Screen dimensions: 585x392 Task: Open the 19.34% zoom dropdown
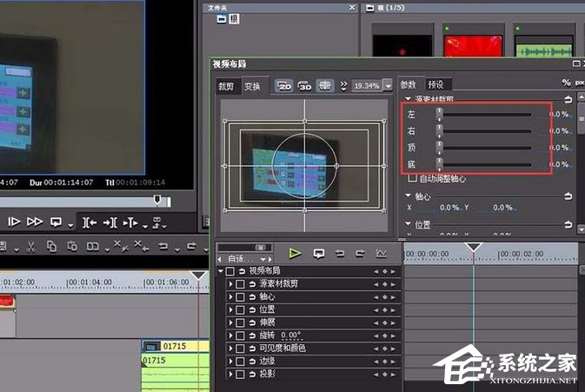pyautogui.click(x=387, y=86)
